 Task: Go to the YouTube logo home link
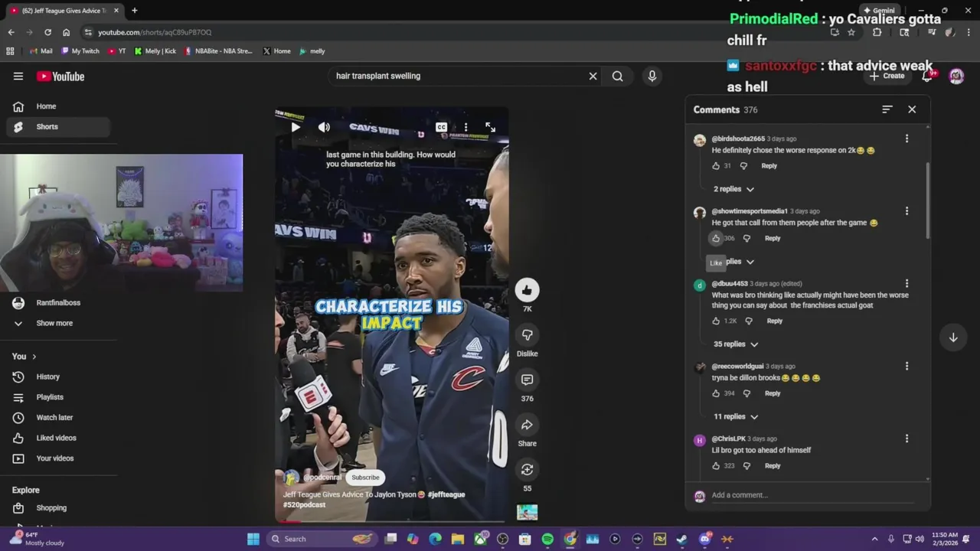[60, 76]
